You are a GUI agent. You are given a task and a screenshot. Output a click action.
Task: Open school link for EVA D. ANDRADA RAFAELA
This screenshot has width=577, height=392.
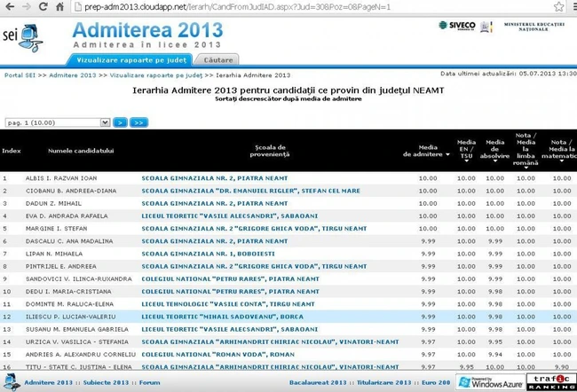coord(230,216)
